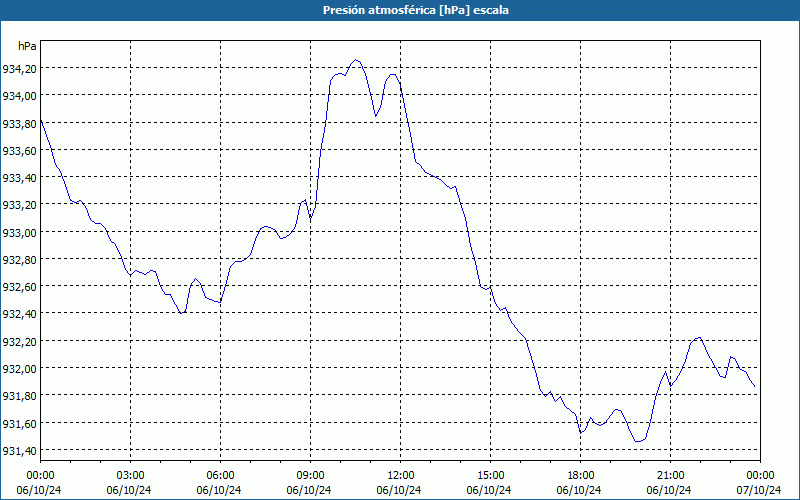
Task: Select the 931,40 axis label
Action: (20, 450)
